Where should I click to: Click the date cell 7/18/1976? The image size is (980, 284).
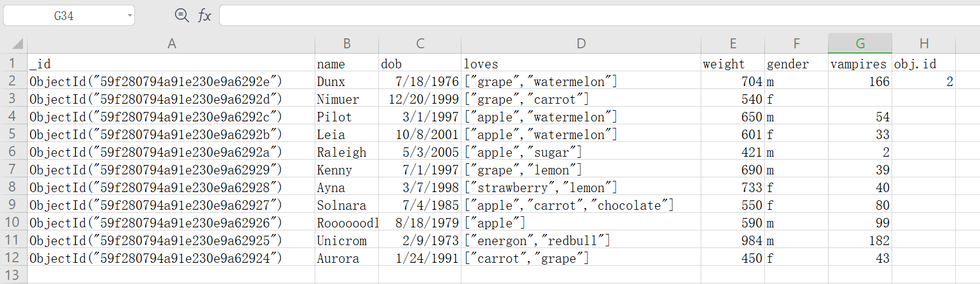(x=420, y=82)
